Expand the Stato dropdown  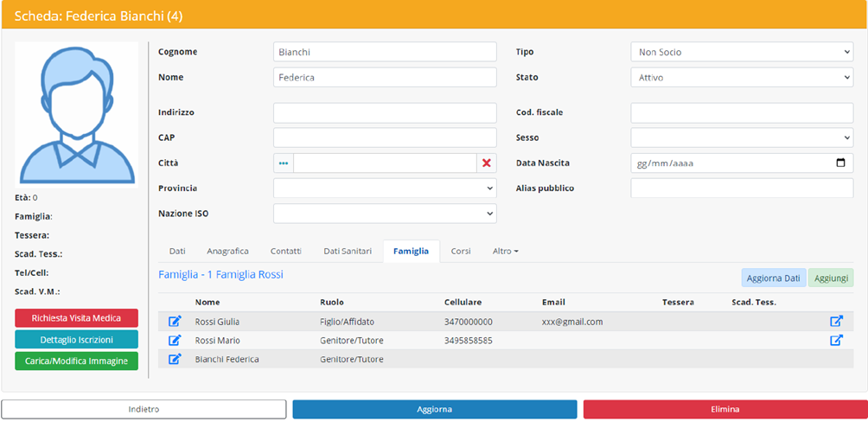[x=741, y=78]
